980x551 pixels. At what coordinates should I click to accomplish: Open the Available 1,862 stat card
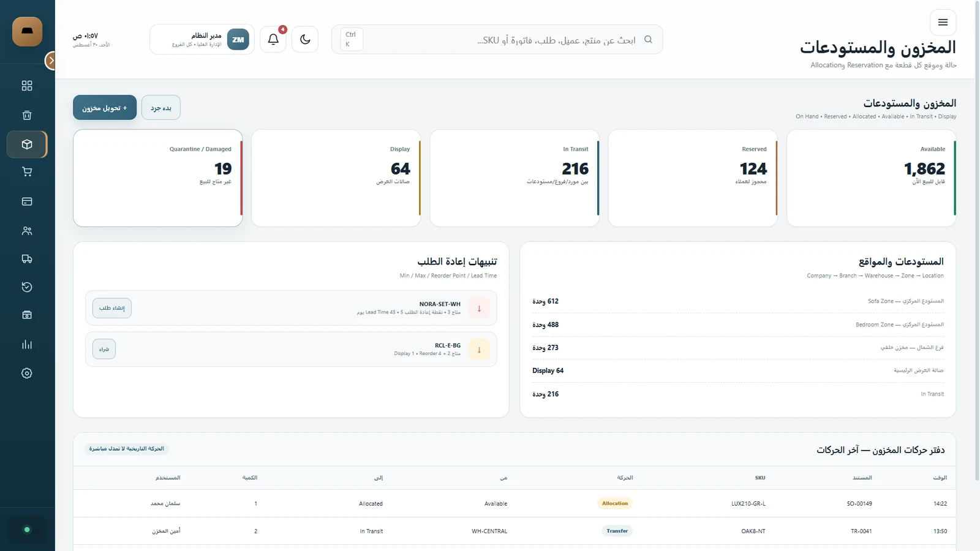click(871, 178)
